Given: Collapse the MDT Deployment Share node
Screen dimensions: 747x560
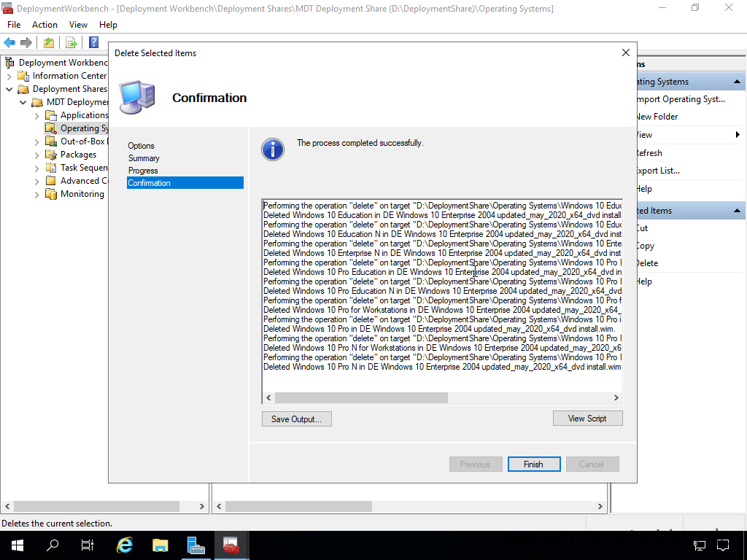Looking at the screenshot, I should pyautogui.click(x=23, y=102).
